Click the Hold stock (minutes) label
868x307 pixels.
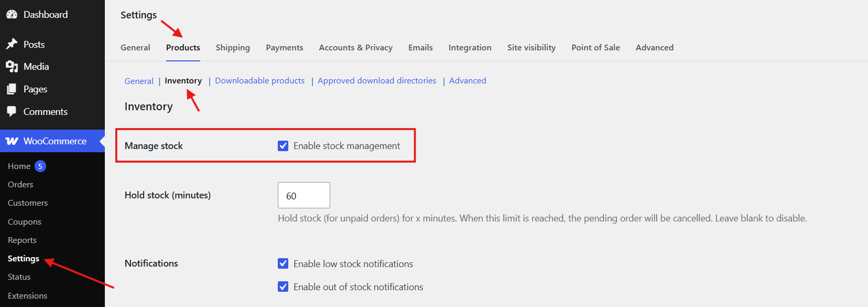coord(168,195)
